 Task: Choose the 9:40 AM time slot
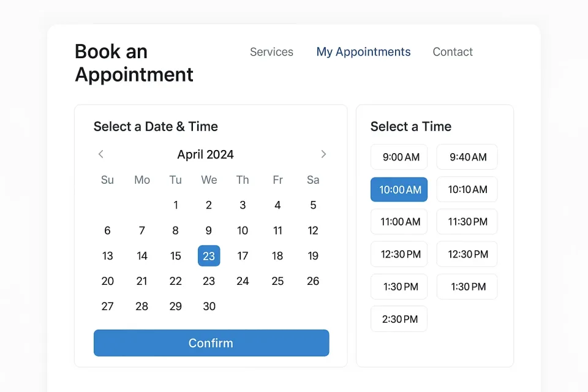point(467,157)
